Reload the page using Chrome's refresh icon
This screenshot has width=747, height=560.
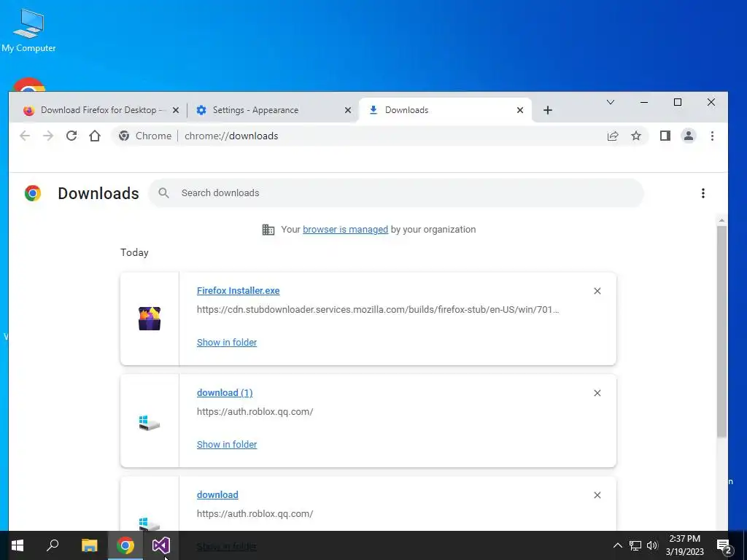(71, 136)
